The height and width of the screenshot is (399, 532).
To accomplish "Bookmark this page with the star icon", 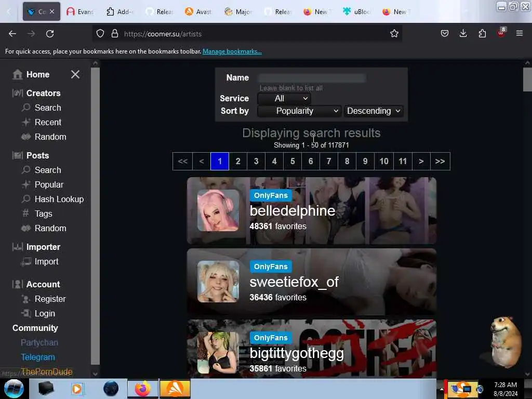I will pyautogui.click(x=394, y=34).
